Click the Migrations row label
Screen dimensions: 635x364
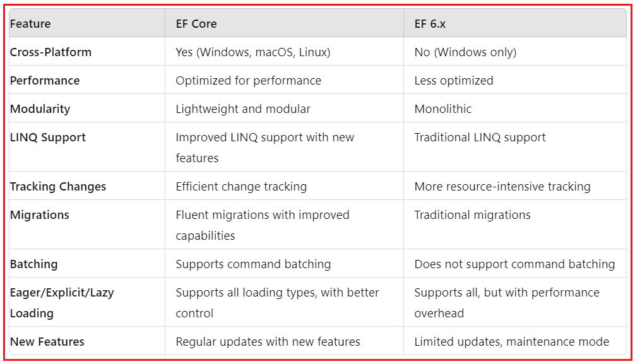pos(40,215)
